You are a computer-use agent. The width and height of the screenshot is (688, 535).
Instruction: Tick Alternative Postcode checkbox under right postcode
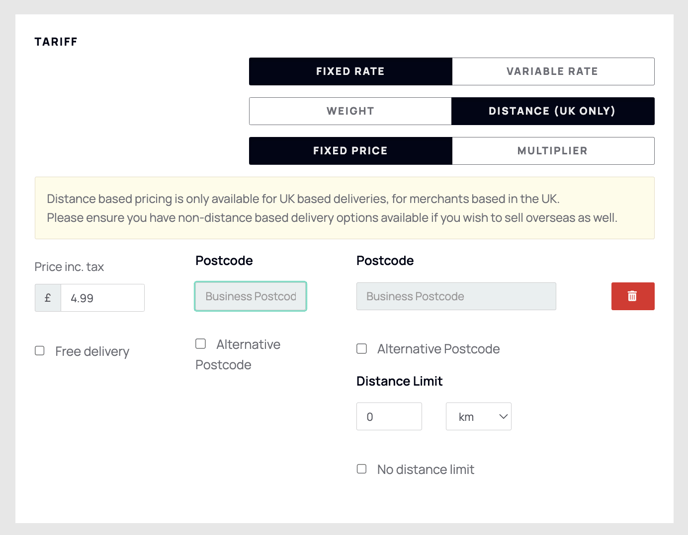point(362,348)
